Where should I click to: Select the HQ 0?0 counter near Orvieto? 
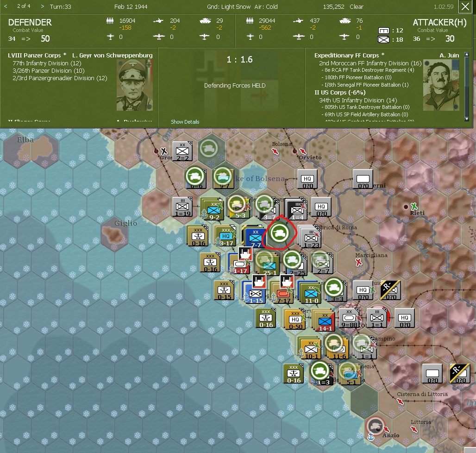[x=307, y=179]
